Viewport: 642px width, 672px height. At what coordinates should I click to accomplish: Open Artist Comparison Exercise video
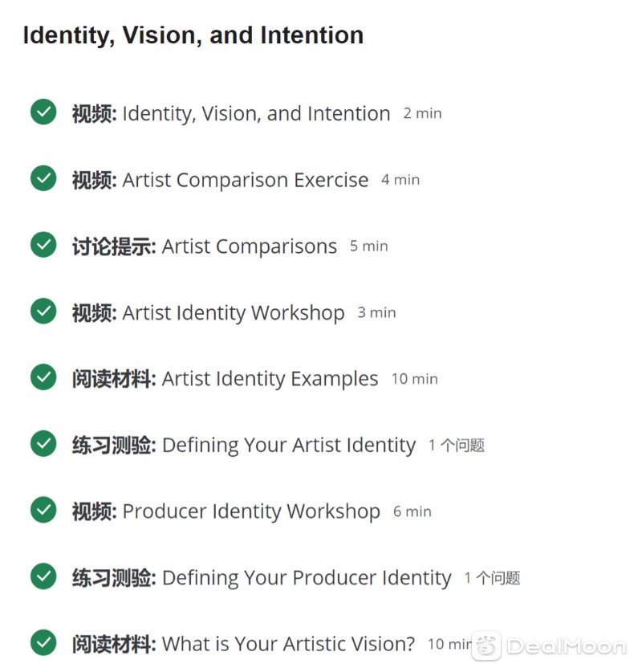220,180
